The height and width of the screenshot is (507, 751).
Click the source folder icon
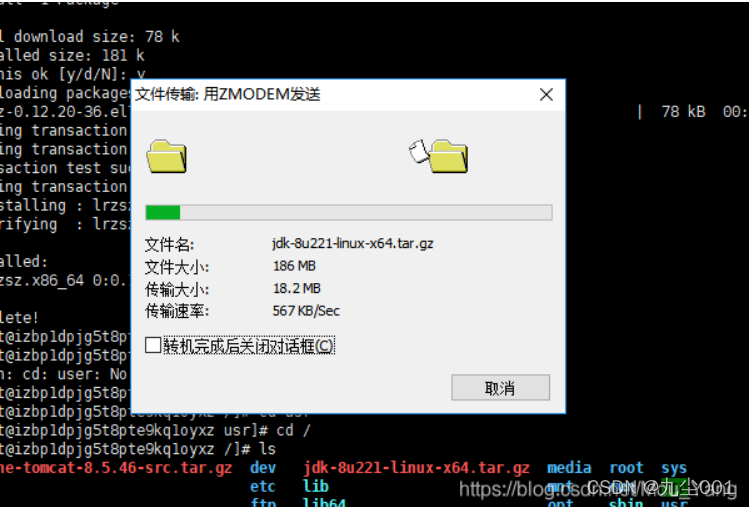point(167,156)
